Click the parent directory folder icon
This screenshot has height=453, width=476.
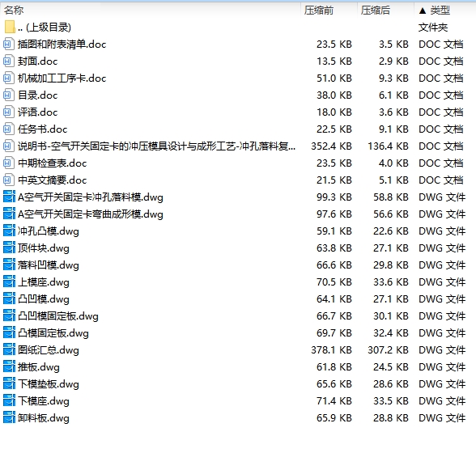10,27
